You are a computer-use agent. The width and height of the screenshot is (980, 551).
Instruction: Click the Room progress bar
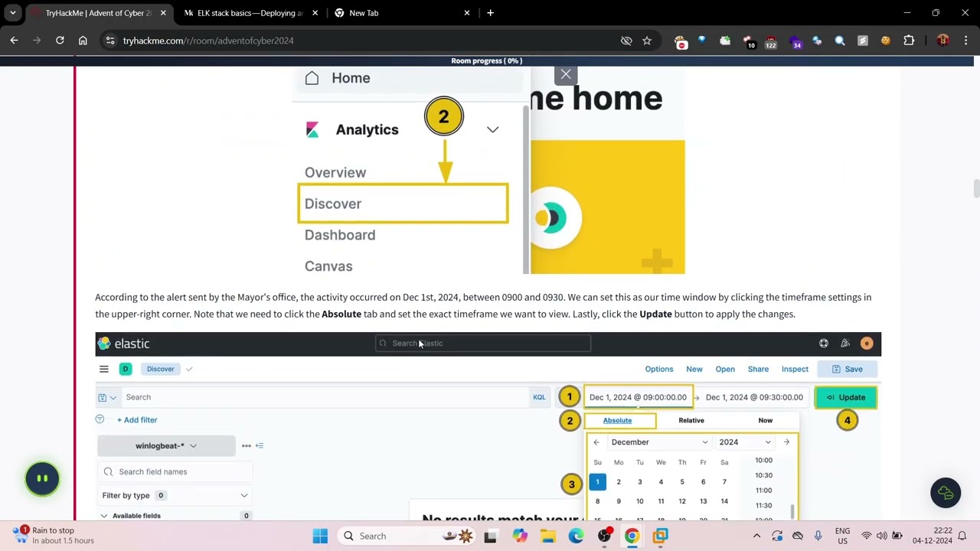[487, 61]
